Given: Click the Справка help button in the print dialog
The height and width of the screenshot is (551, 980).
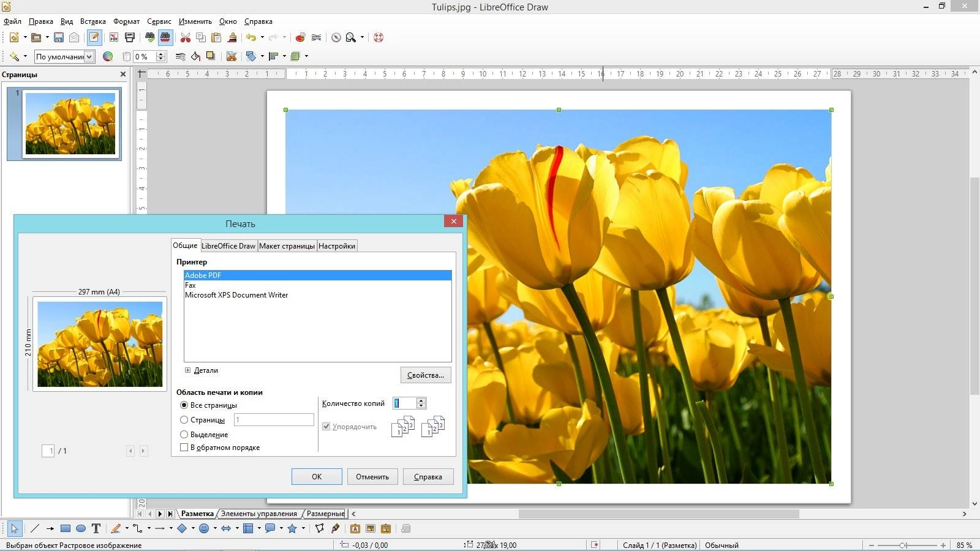Looking at the screenshot, I should click(x=428, y=477).
